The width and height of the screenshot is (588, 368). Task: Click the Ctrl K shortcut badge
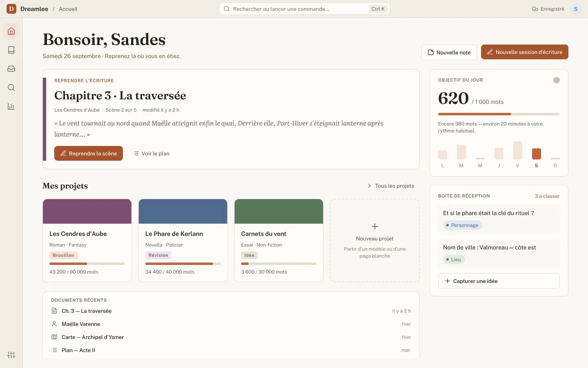click(378, 9)
